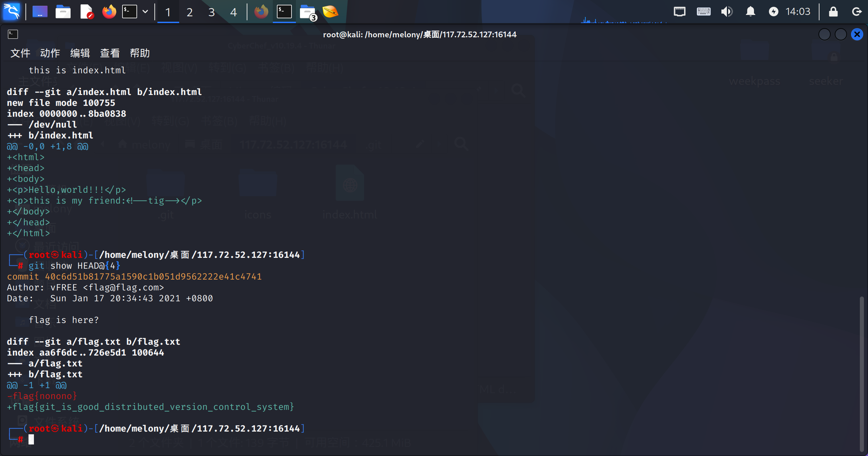The height and width of the screenshot is (456, 868).
Task: Switch to workspace 3
Action: (211, 12)
